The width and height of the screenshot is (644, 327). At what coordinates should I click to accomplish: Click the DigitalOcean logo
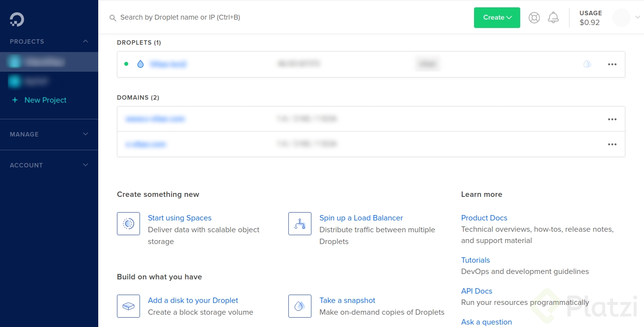point(16,19)
